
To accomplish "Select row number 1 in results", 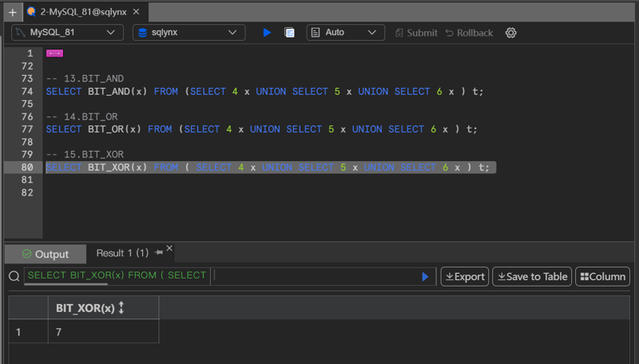I will click(28, 332).
